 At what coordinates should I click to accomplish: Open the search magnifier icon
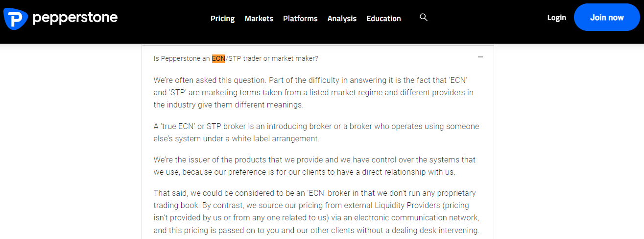click(424, 18)
